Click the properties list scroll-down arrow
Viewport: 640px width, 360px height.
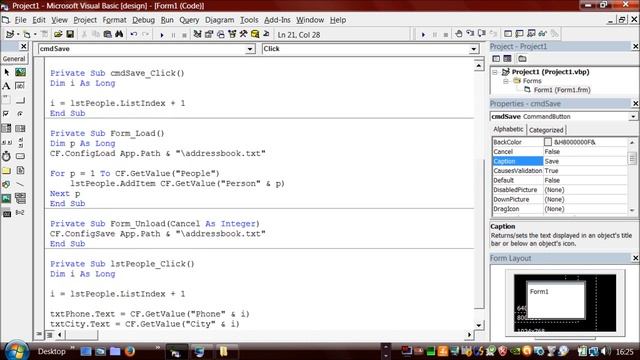(632, 211)
